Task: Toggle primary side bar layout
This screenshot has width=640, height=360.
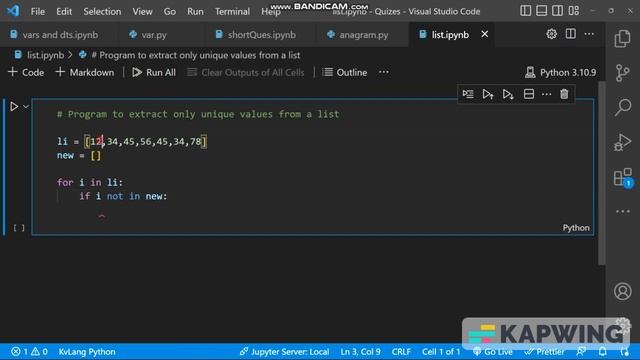Action: click(526, 11)
